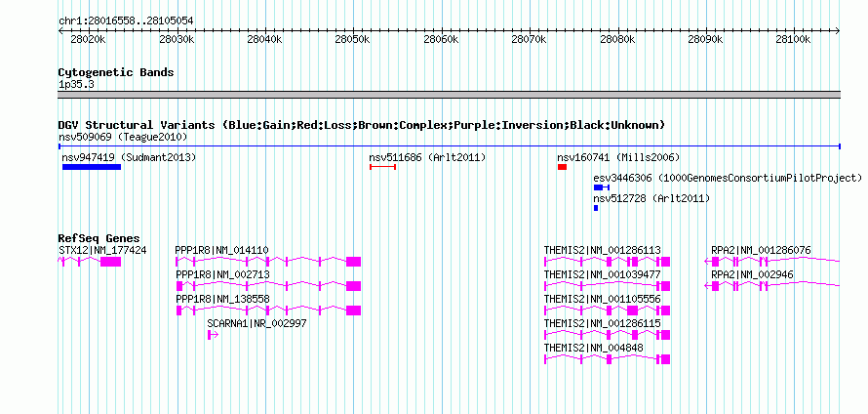Click the THEMIS2 NM_001039477 transcript glyph
Viewport: 868px width, 414px height.
(x=608, y=286)
